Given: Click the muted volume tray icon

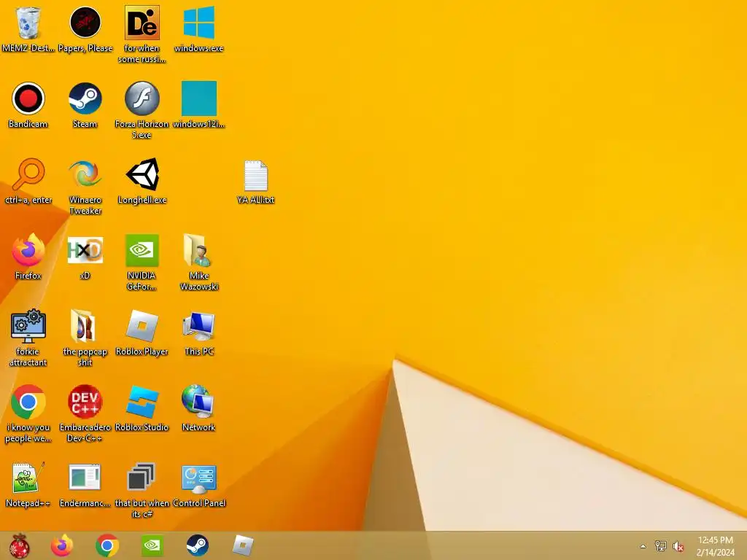Looking at the screenshot, I should [678, 546].
